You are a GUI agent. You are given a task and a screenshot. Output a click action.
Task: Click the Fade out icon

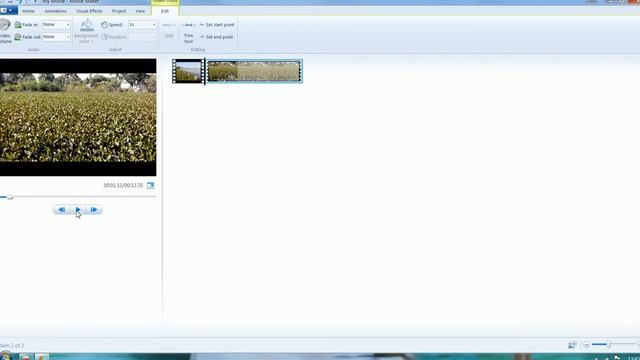pyautogui.click(x=18, y=37)
